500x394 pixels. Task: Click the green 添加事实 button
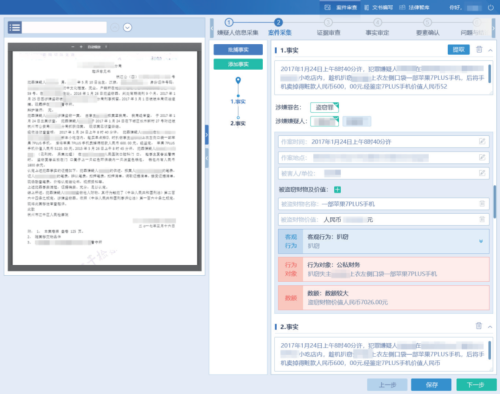[x=238, y=64]
